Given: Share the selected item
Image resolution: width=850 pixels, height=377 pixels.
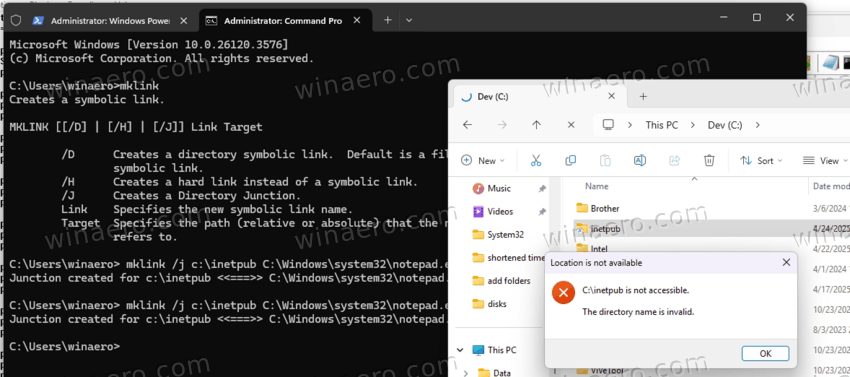Looking at the screenshot, I should [674, 161].
